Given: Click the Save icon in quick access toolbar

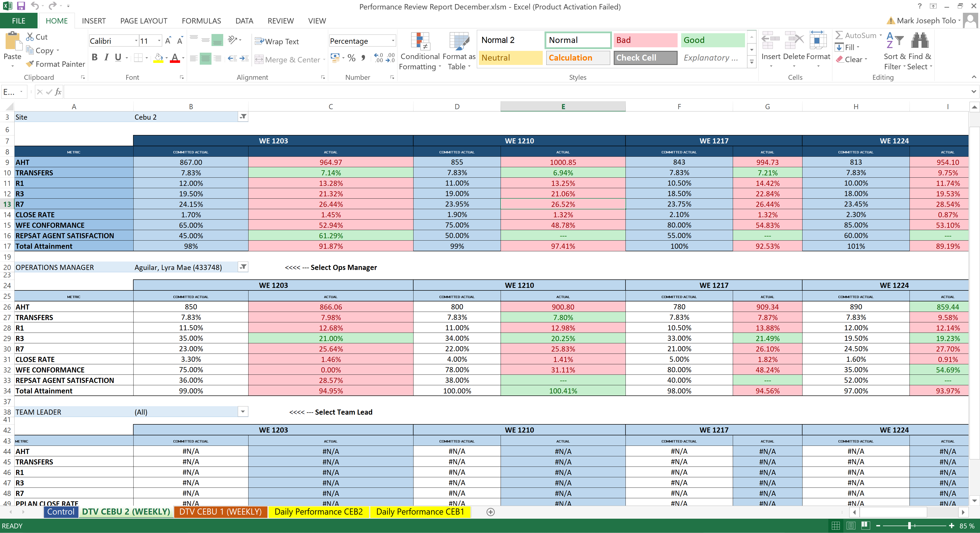Looking at the screenshot, I should [x=21, y=6].
